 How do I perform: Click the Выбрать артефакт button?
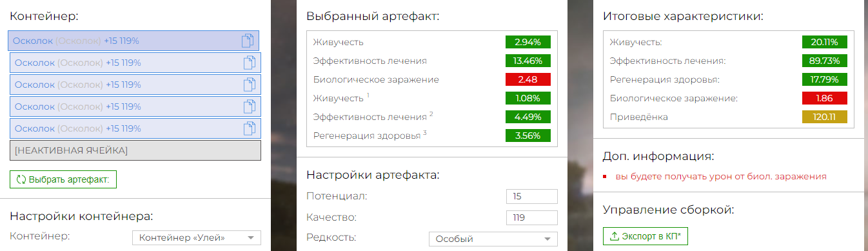tap(63, 179)
